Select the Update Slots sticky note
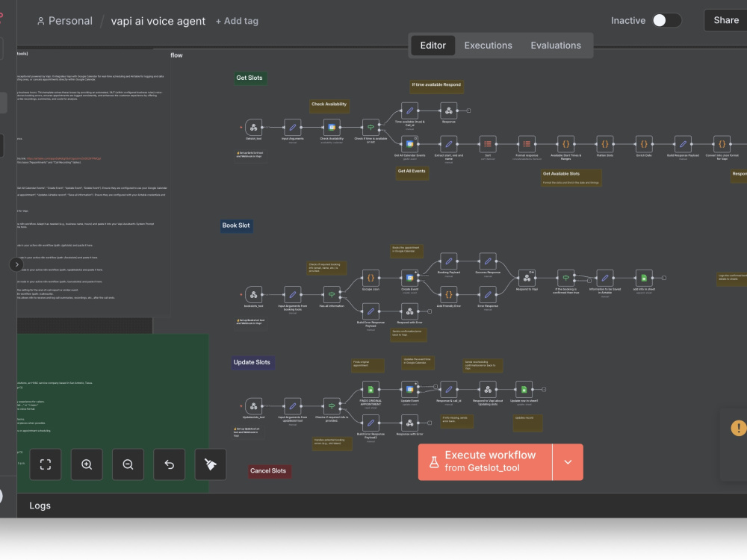747x560 pixels. [x=252, y=362]
